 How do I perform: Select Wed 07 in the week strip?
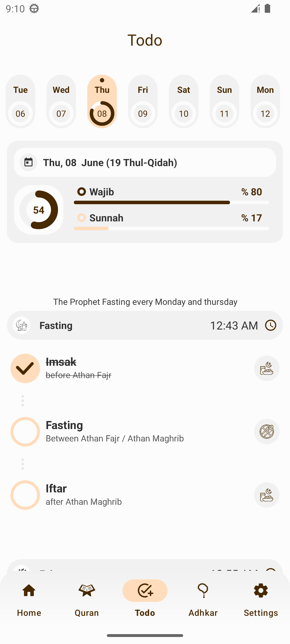(61, 101)
